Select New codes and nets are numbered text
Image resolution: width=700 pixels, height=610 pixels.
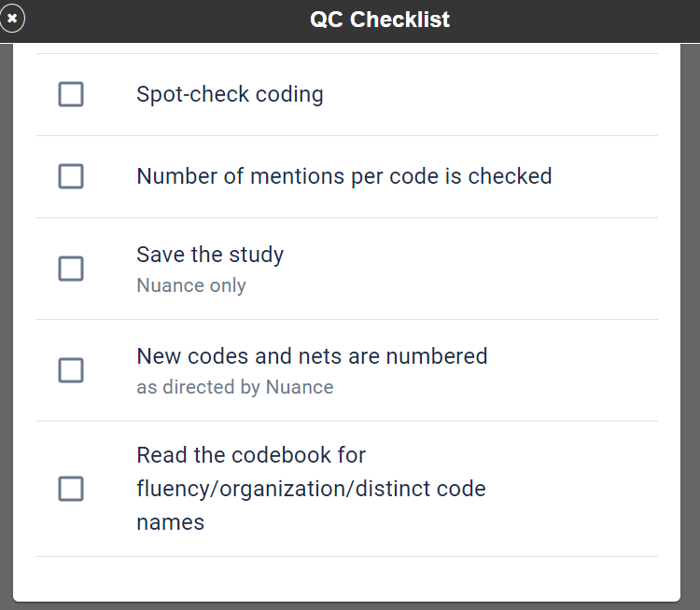312,356
